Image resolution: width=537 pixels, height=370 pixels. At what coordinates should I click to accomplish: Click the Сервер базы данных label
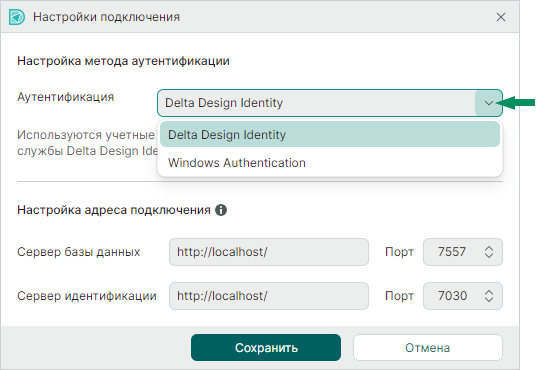[x=78, y=252]
